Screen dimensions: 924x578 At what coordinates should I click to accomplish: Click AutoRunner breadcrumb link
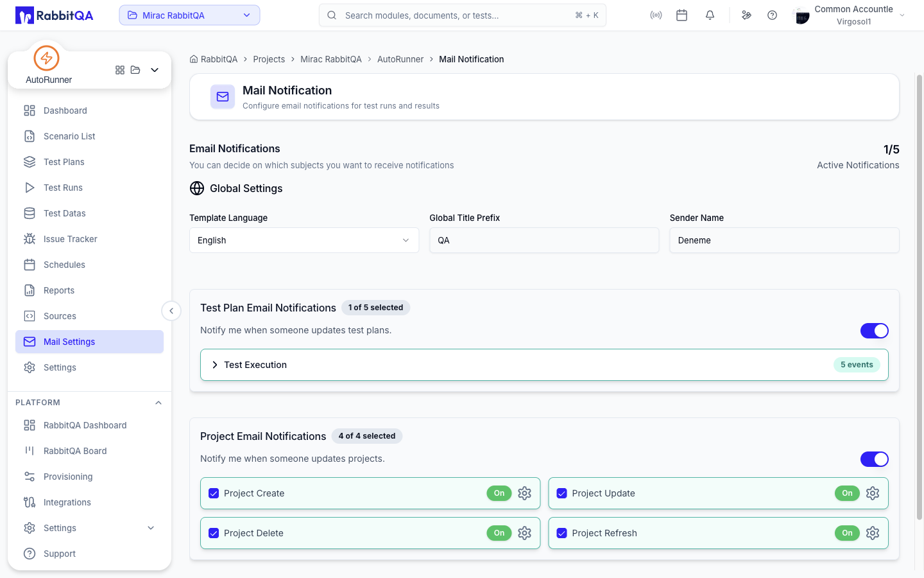coord(400,59)
